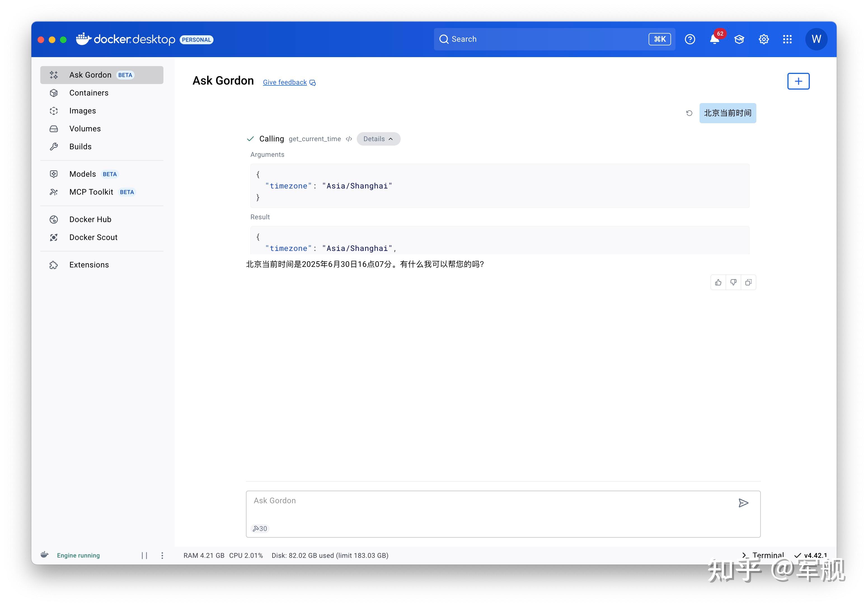Open the Builds section
The image size is (868, 606).
(80, 146)
